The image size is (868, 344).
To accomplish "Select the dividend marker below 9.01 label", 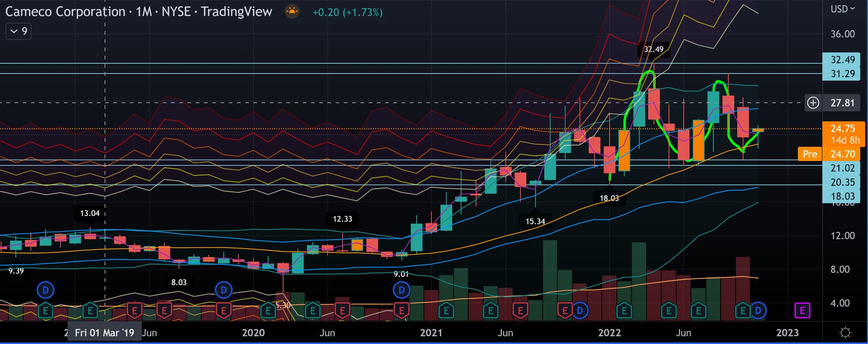I will click(401, 290).
